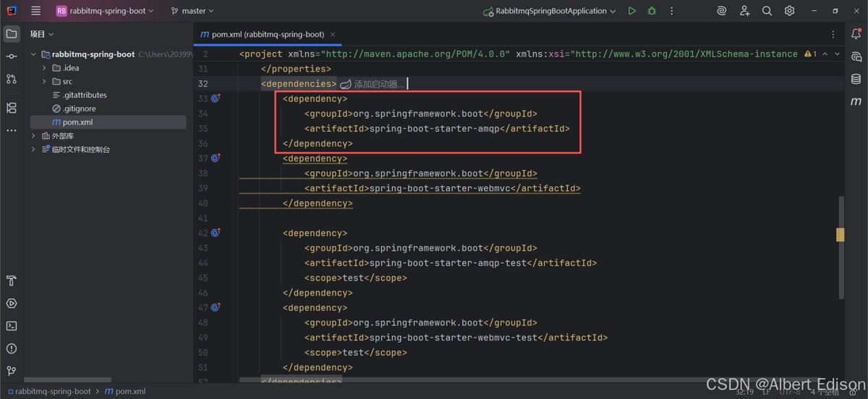Click the editor vertical scrollbar thumb
Viewport: 868px width, 399px height.
click(841, 246)
